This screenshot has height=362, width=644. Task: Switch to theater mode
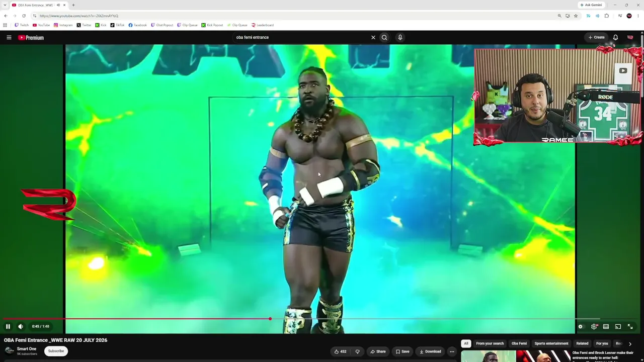coord(606,326)
